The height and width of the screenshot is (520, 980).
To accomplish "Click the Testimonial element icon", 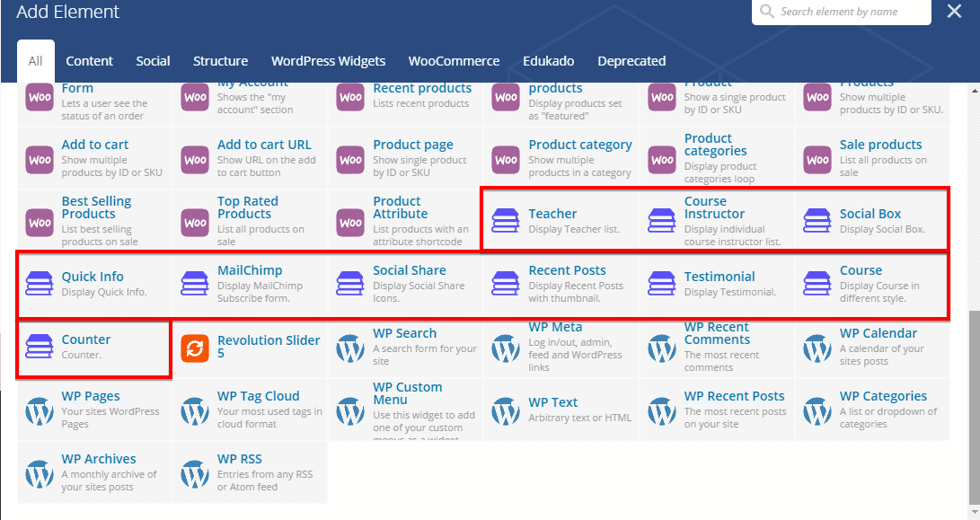I will [x=662, y=283].
